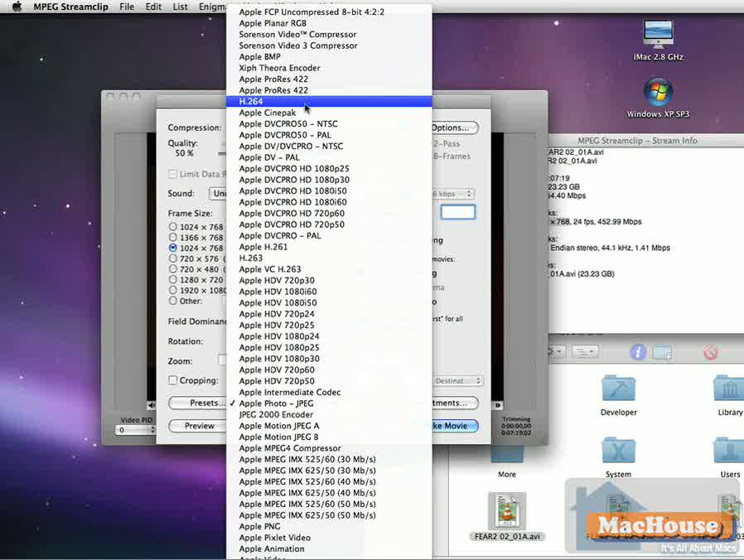
Task: Select the Developer folder in Finder
Action: click(x=618, y=389)
